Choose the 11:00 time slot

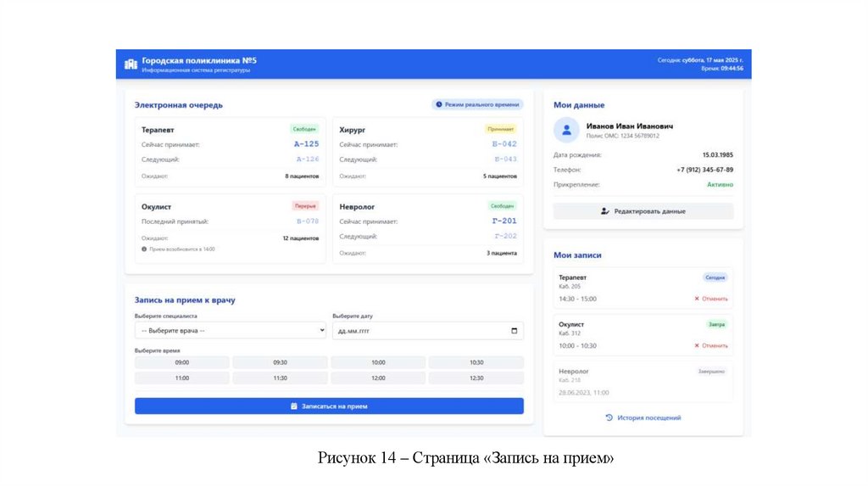point(182,378)
